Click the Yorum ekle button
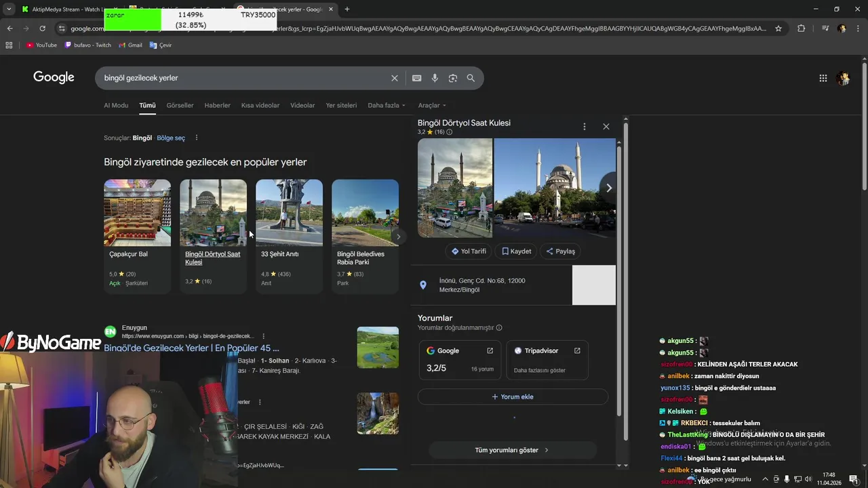The height and width of the screenshot is (488, 868). point(513,396)
